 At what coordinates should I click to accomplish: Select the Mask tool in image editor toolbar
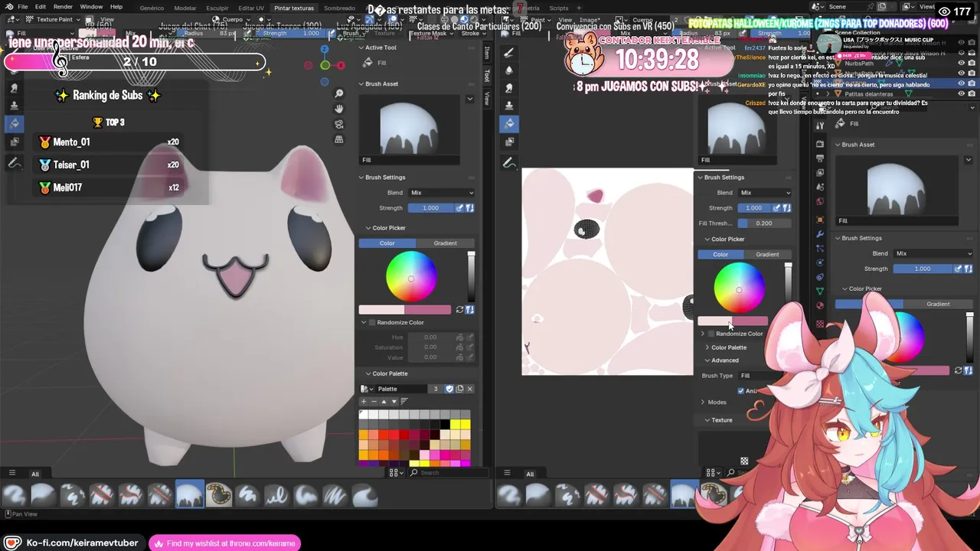pos(510,142)
